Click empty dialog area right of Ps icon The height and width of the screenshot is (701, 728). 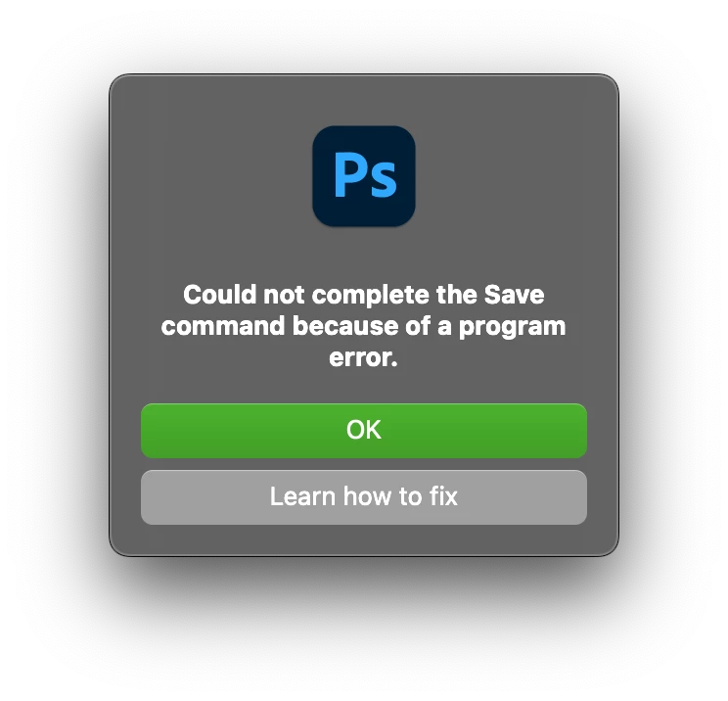coord(517,176)
